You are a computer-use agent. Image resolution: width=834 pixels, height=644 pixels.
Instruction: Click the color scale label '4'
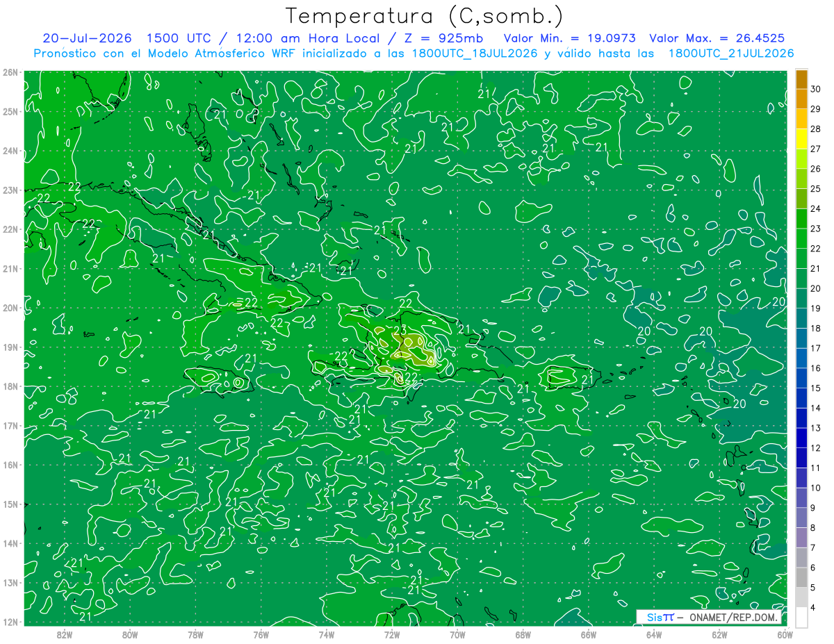(813, 607)
